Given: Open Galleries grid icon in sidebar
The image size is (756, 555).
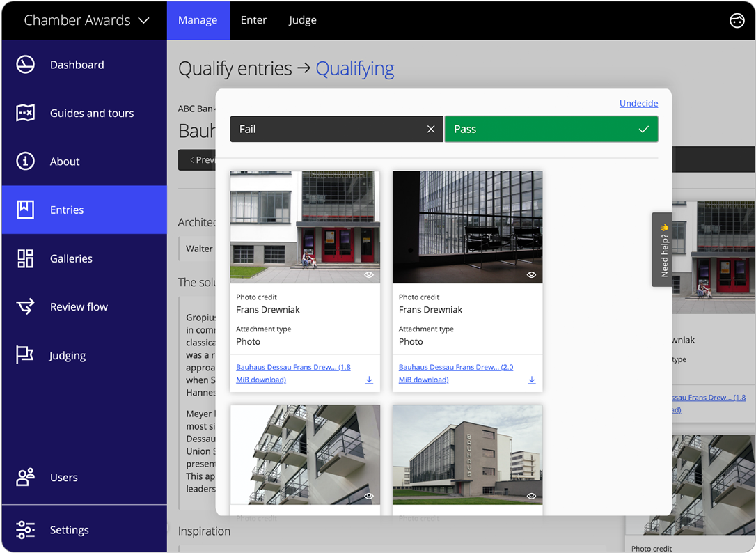Looking at the screenshot, I should click(x=26, y=258).
